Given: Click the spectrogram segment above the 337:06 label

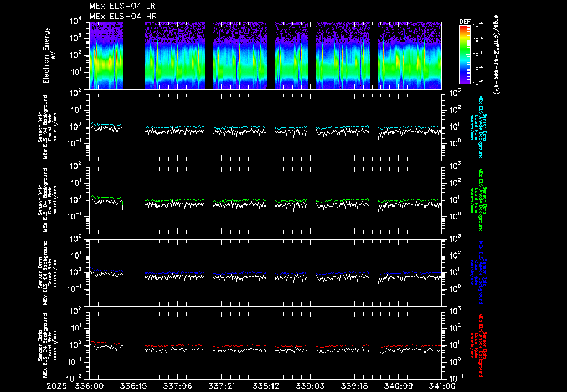Looking at the screenshot, I should [x=174, y=55].
